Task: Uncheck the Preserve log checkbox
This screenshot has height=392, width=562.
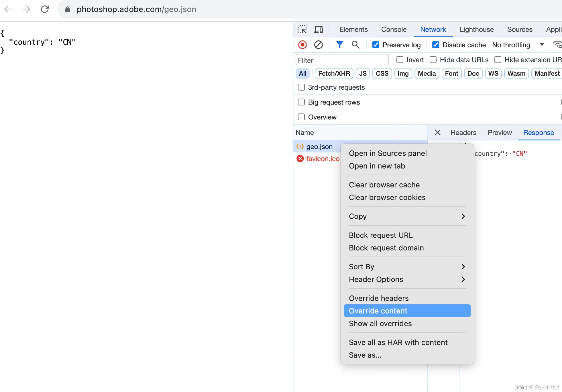Action: [376, 45]
